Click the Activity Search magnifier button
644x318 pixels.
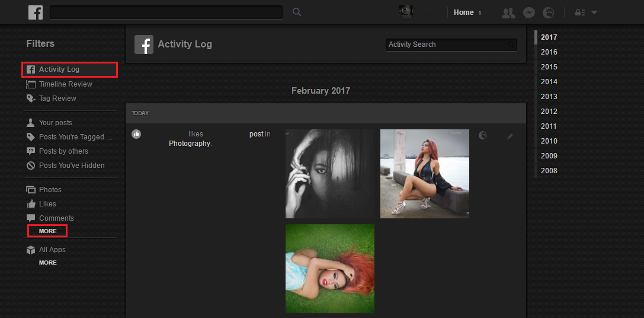pos(511,44)
